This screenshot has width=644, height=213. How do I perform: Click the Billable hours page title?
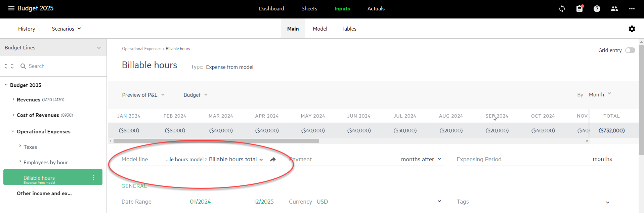149,65
